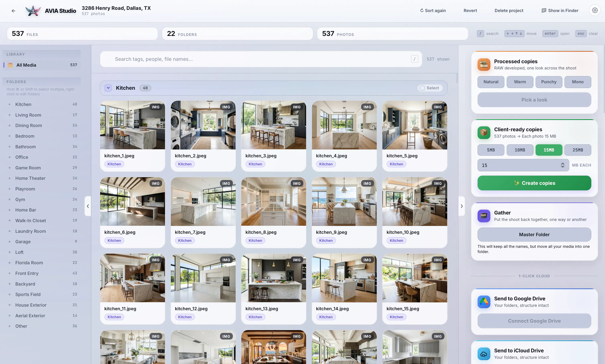The image size is (605, 364).
Task: Open the Dining Room folder
Action: pyautogui.click(x=42, y=126)
